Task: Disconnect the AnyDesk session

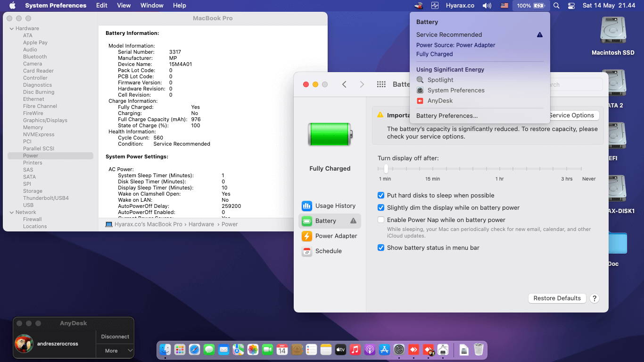Action: tap(115, 337)
